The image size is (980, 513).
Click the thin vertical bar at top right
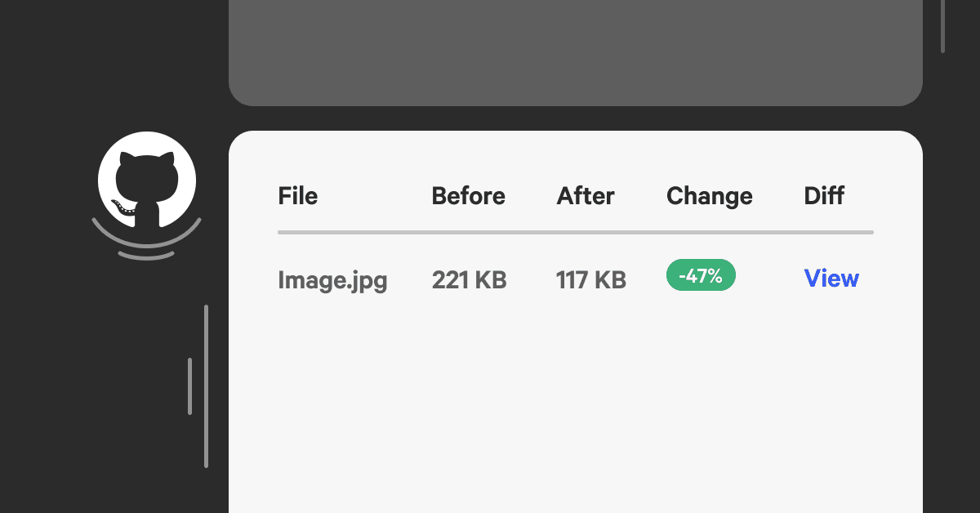(x=942, y=25)
